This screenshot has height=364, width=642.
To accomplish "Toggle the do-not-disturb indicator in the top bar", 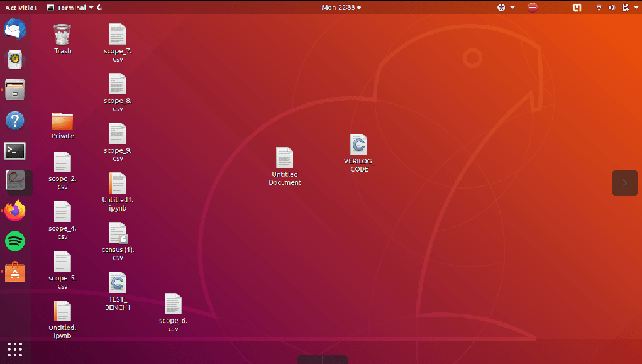I will (x=532, y=8).
